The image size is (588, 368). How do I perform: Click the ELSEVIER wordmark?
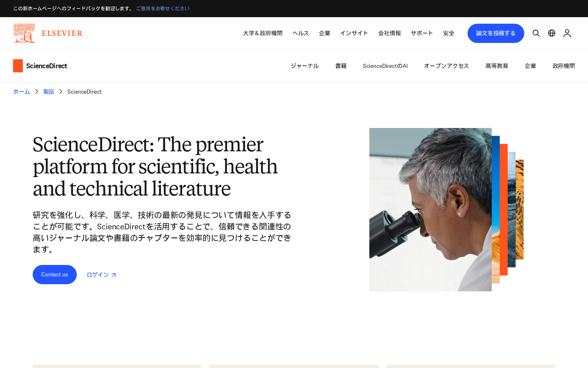[x=62, y=33]
